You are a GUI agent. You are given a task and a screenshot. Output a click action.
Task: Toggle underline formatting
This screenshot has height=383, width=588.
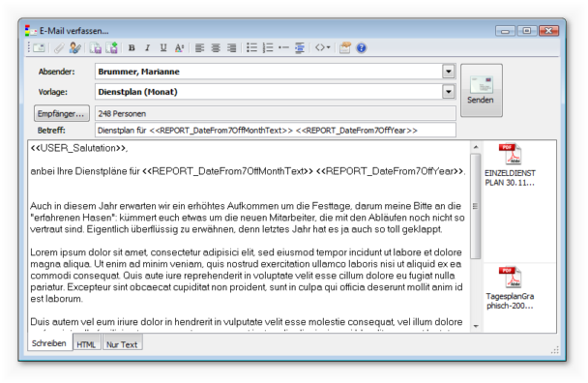click(x=163, y=48)
